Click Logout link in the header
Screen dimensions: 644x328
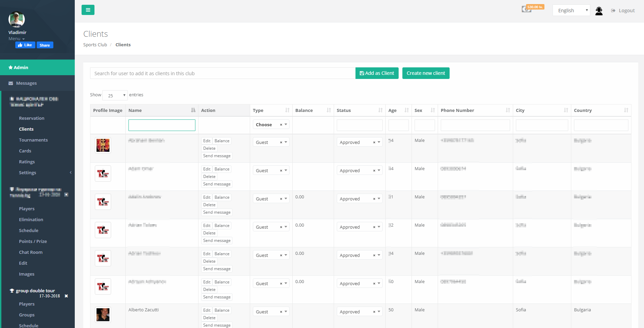[623, 11]
